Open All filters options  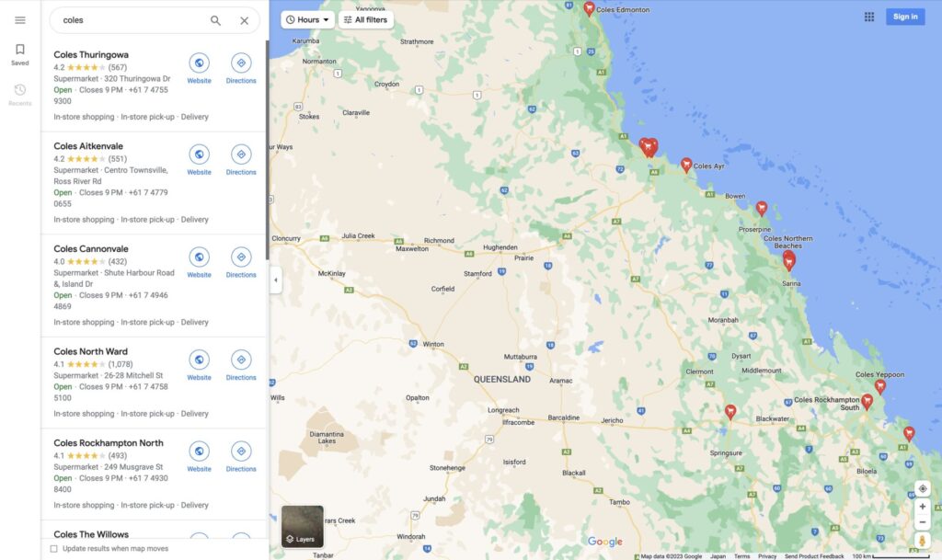tap(366, 20)
